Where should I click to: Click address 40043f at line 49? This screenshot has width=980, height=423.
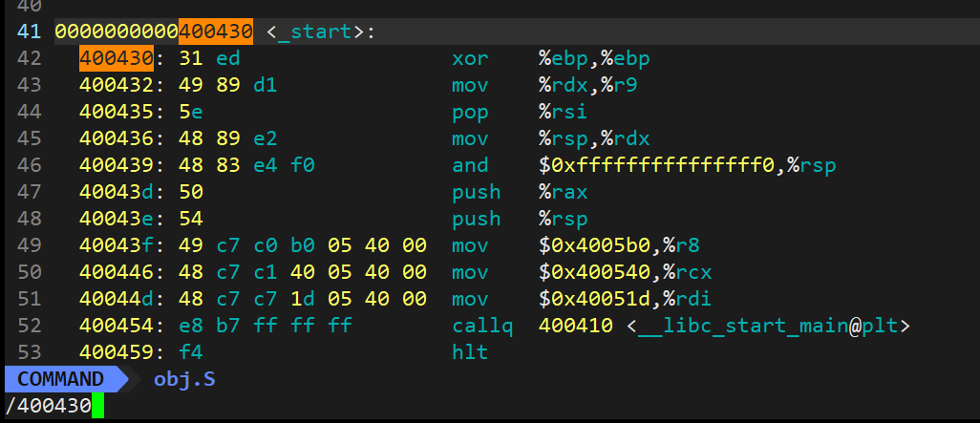tap(117, 245)
